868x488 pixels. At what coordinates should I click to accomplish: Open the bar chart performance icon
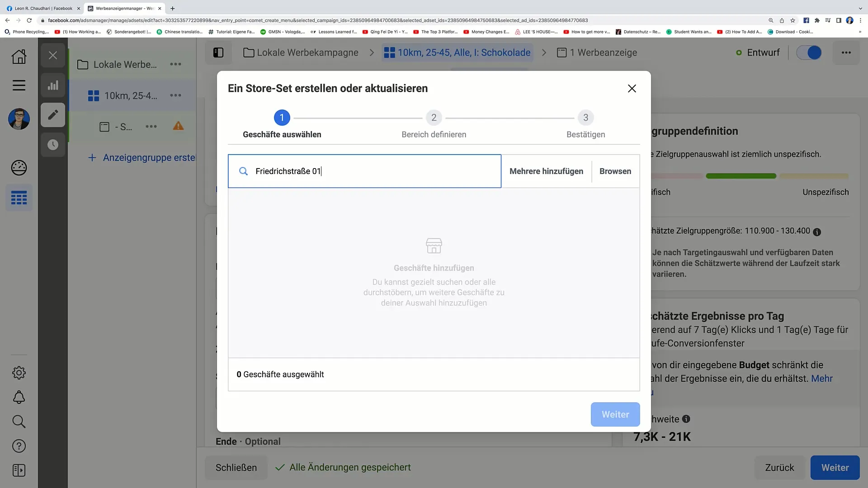pyautogui.click(x=53, y=85)
